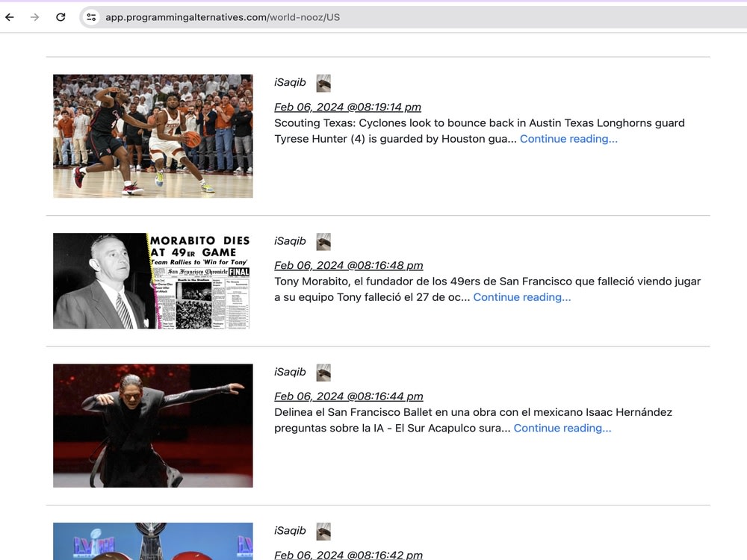The image size is (747, 560).
Task: Reload the page with the refresh icon
Action: pos(61,17)
